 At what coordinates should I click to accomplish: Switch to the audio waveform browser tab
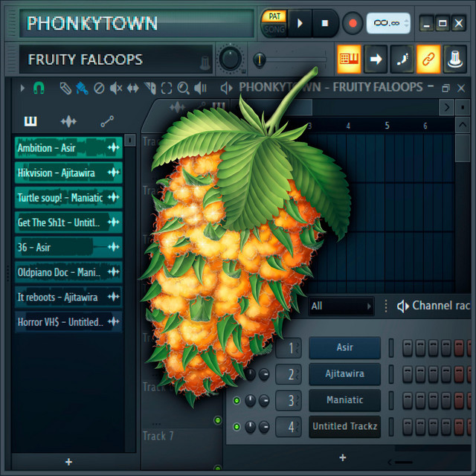[68, 122]
